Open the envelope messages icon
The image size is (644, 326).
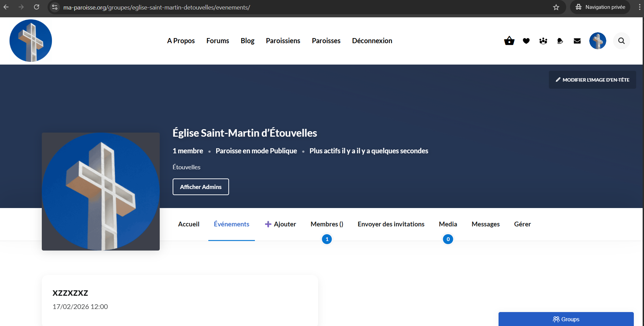click(577, 41)
